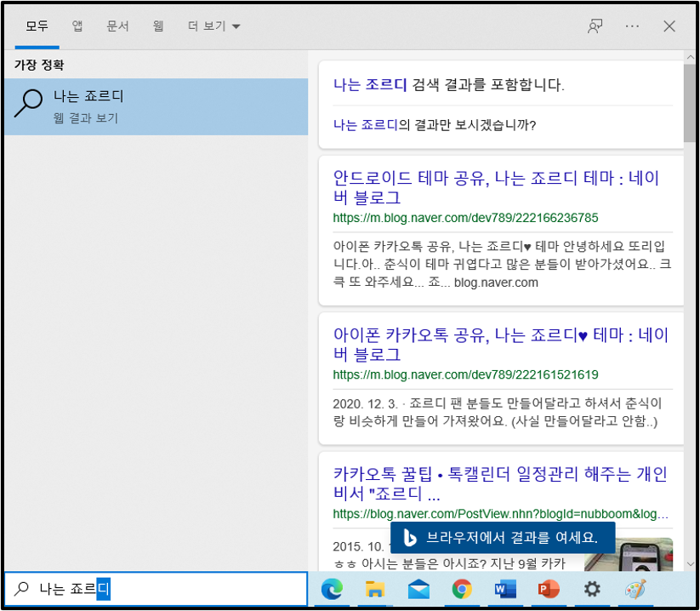Launch the Mail app icon
The image size is (700, 611).
click(418, 589)
